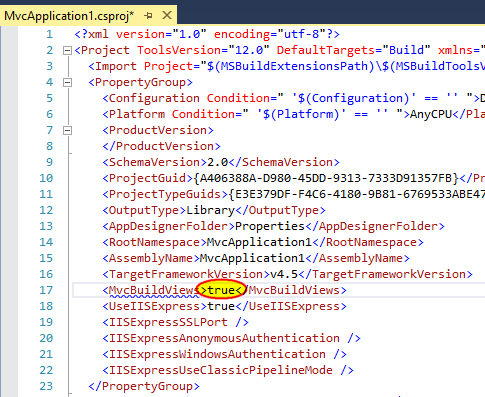Screen dimensions: 485x397
Task: Click the closing PropertyGroup tag on line 23
Action: click(x=144, y=386)
